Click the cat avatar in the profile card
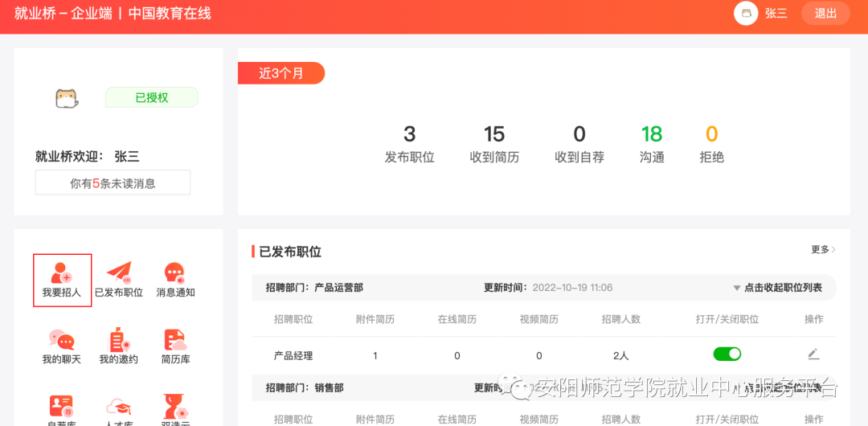Viewport: 868px width, 426px height. pyautogui.click(x=67, y=99)
